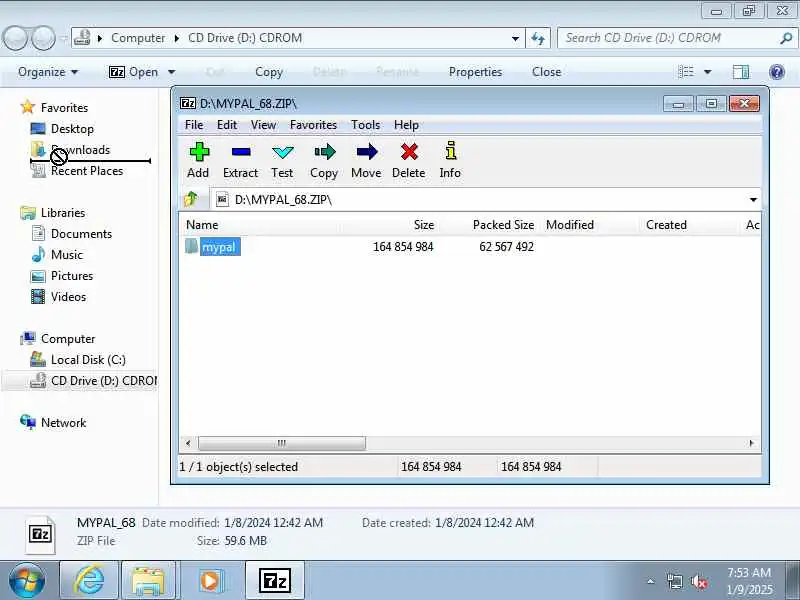
Task: Change Explorer view with the view icon
Action: (686, 72)
